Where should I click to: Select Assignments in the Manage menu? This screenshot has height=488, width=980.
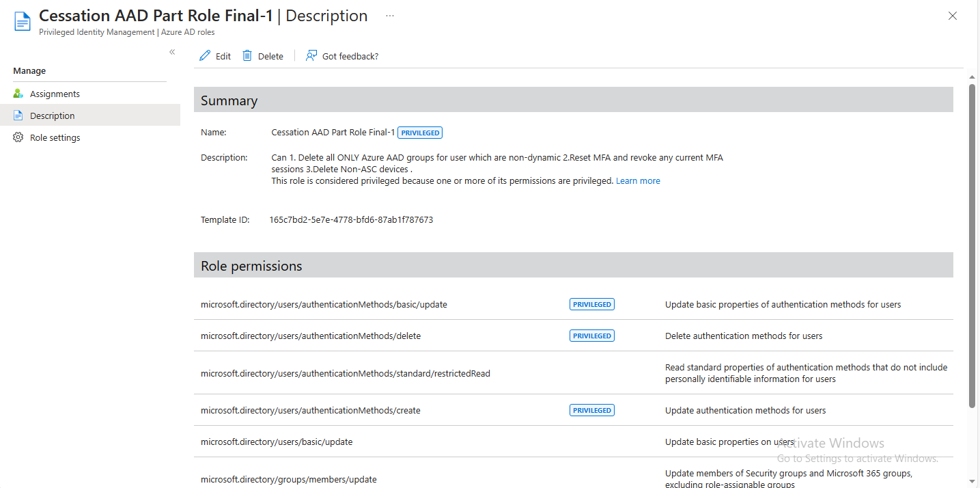tap(54, 94)
